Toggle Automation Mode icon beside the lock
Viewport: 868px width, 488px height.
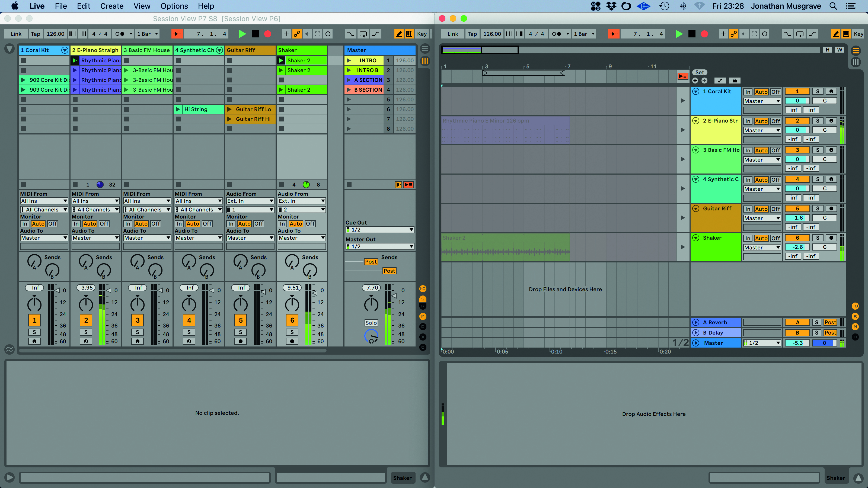tap(720, 81)
